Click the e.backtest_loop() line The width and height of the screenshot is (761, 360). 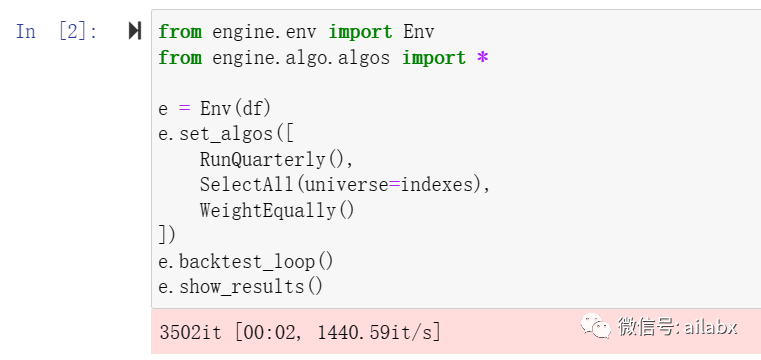(246, 262)
